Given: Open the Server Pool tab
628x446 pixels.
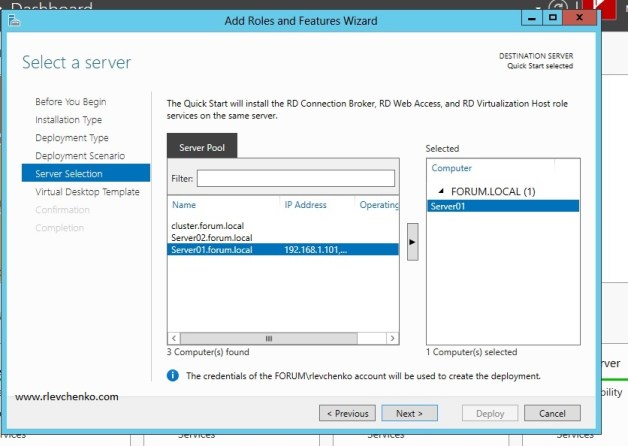Looking at the screenshot, I should [x=202, y=147].
